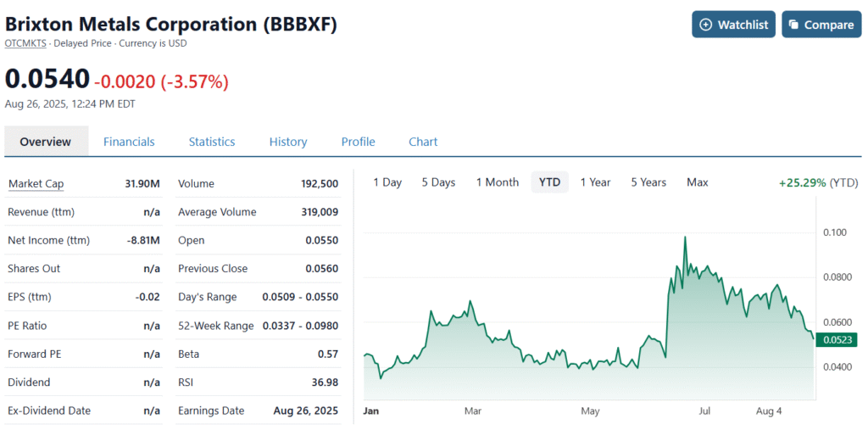This screenshot has height=430, width=868.
Task: Click the Aug 4 date on chart axis
Action: click(x=769, y=411)
